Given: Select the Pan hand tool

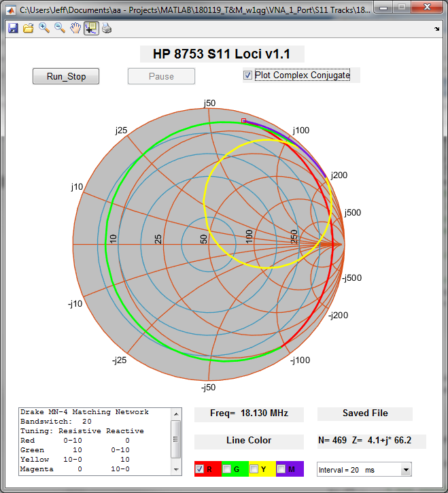Looking at the screenshot, I should click(x=75, y=29).
